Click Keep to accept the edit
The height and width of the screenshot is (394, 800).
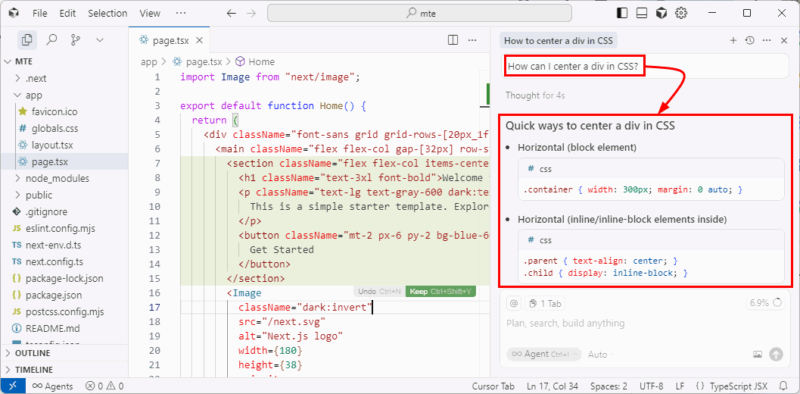441,291
